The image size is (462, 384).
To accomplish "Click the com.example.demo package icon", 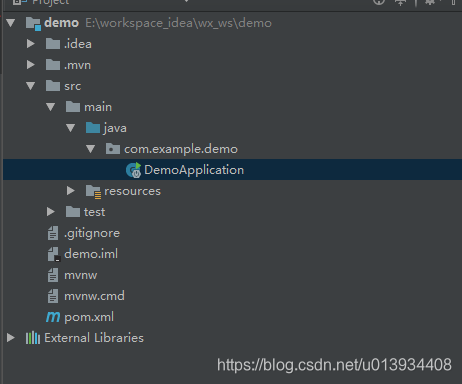I will pos(113,149).
